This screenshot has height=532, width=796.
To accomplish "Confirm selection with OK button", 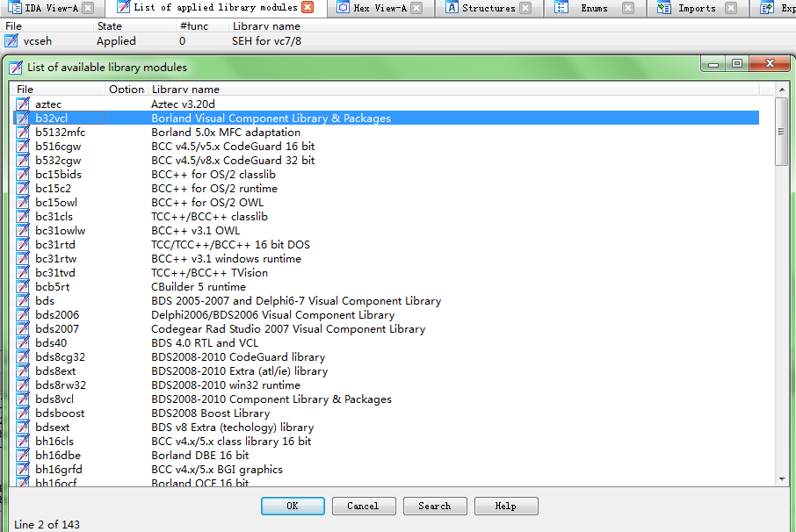I will [x=293, y=507].
